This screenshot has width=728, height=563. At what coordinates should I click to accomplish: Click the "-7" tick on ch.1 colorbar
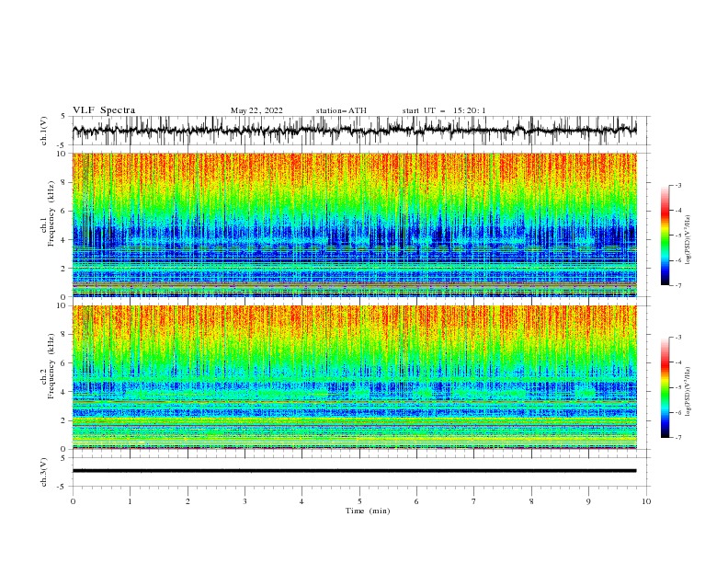(678, 285)
